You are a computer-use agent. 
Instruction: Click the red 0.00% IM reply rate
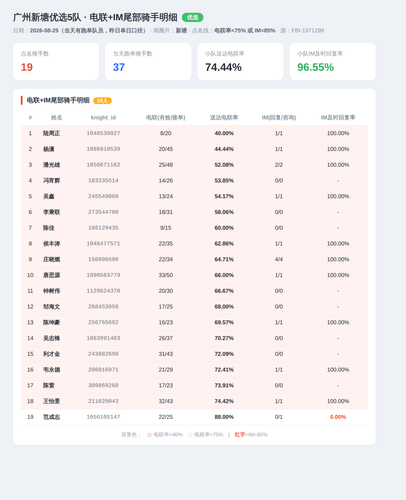[338, 417]
